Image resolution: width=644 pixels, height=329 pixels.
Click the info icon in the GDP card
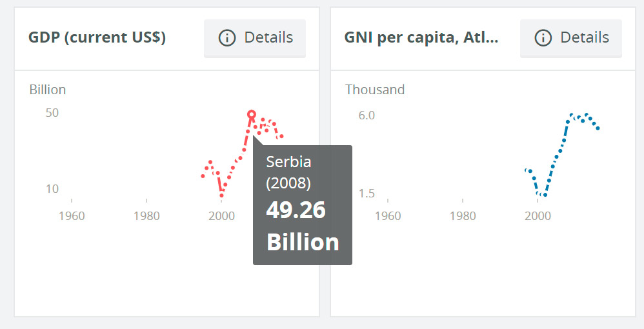pyautogui.click(x=227, y=38)
